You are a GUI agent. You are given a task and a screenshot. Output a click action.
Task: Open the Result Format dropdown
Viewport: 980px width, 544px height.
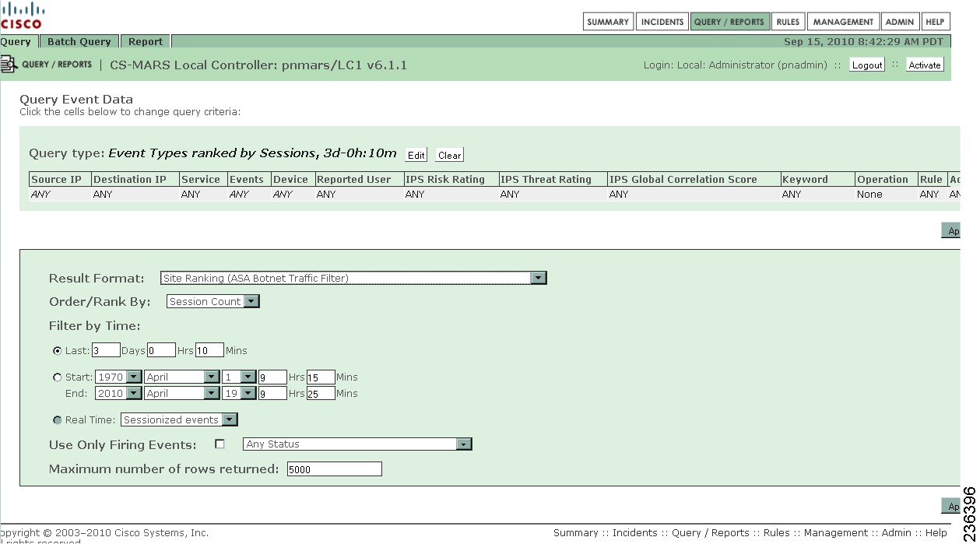[x=353, y=278]
